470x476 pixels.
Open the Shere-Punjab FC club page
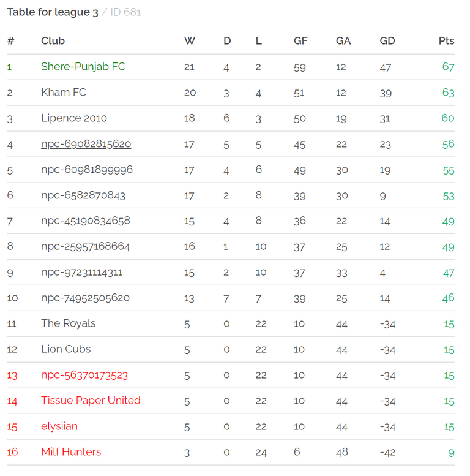pos(83,67)
